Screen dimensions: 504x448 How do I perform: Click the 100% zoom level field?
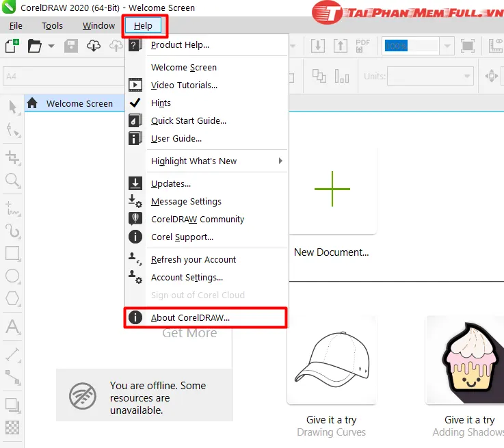(410, 46)
